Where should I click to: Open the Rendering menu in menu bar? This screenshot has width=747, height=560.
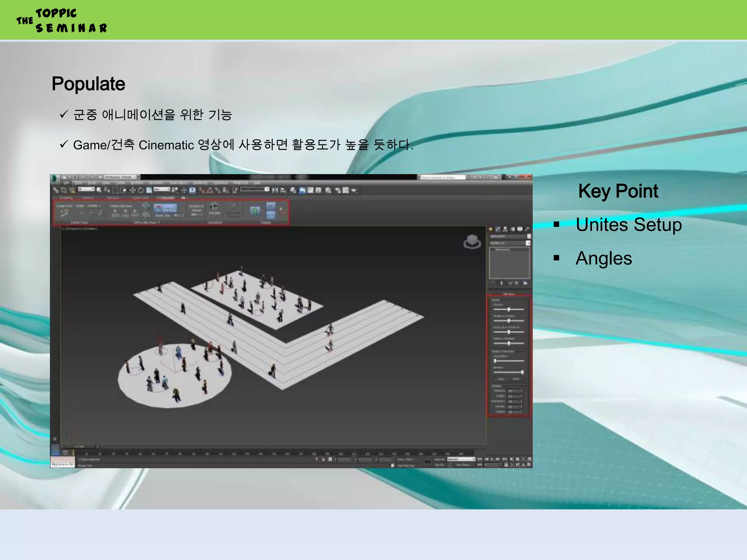[x=200, y=183]
